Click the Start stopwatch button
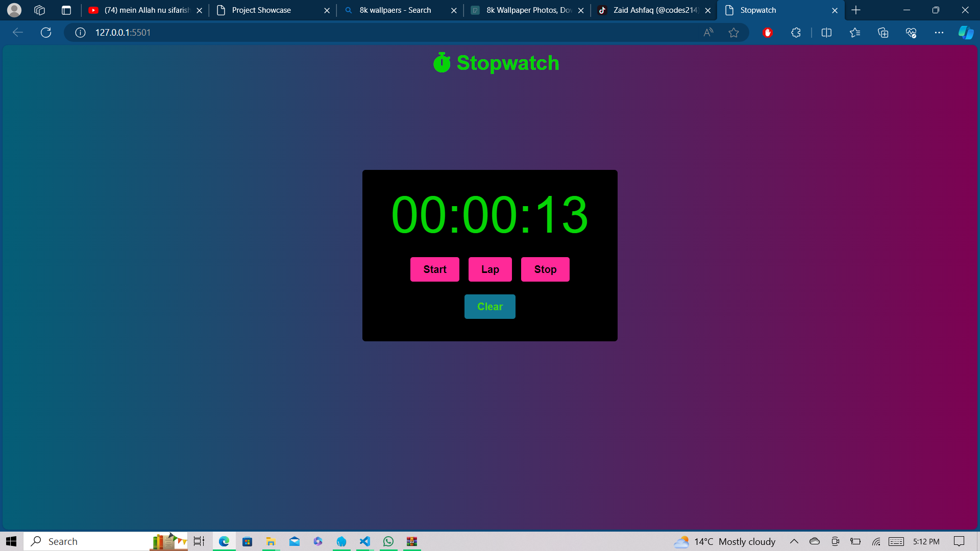This screenshot has width=980, height=551. [434, 269]
